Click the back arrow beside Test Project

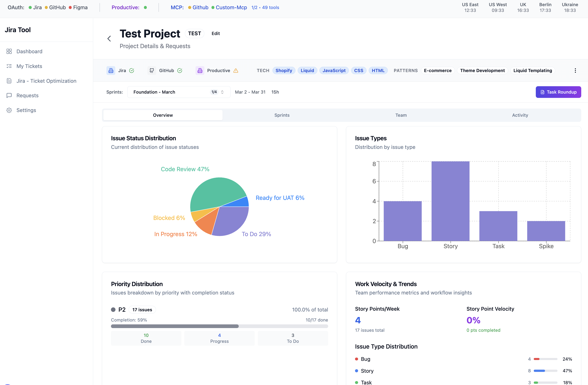(109, 38)
